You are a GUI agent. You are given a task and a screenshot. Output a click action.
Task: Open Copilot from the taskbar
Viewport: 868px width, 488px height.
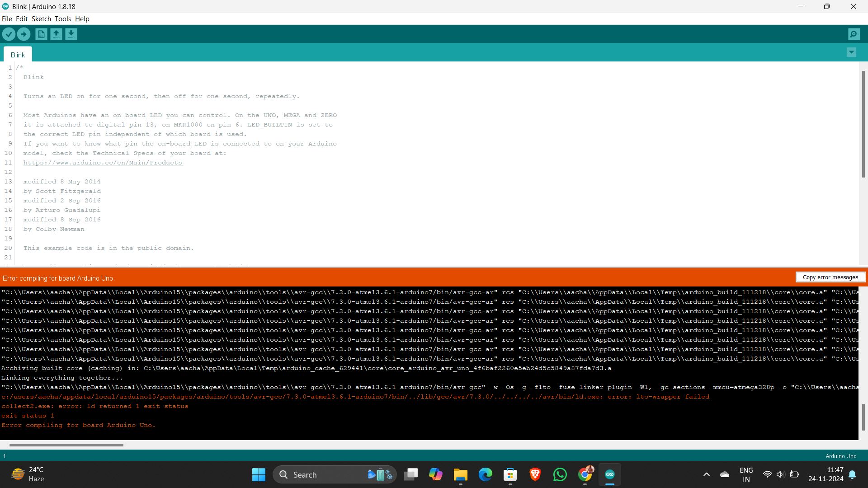pyautogui.click(x=436, y=475)
